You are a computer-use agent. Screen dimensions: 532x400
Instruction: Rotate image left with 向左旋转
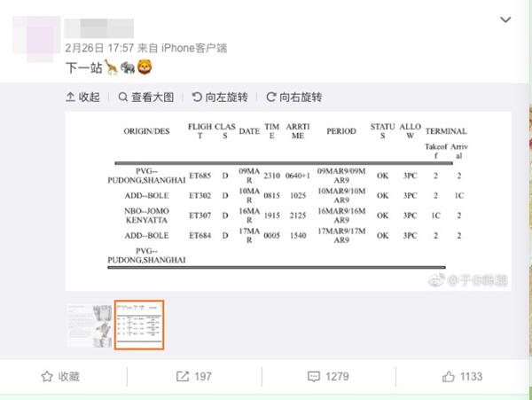220,98
